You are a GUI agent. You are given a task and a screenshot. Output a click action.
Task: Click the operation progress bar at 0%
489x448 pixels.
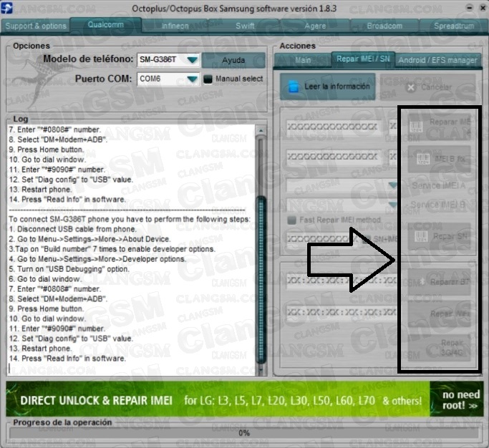pos(244,433)
